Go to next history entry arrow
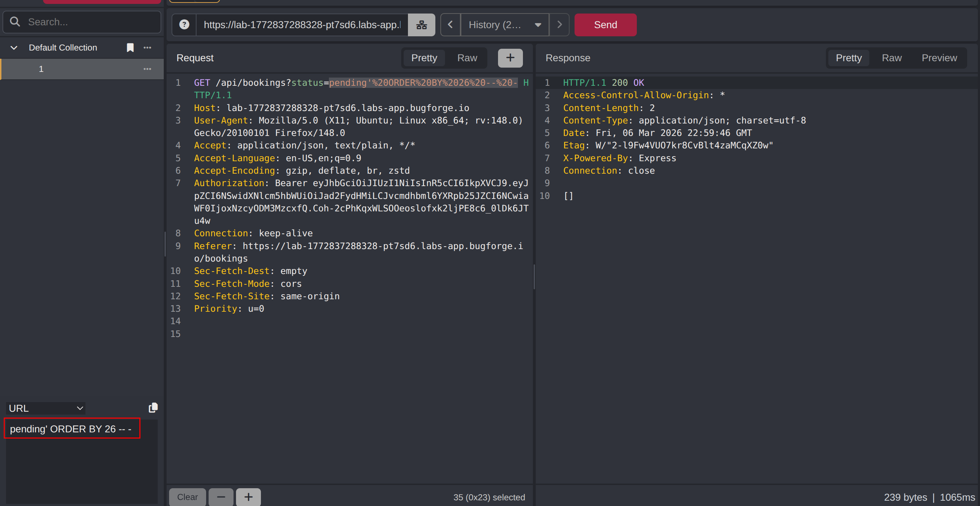This screenshot has height=506, width=980. [559, 25]
